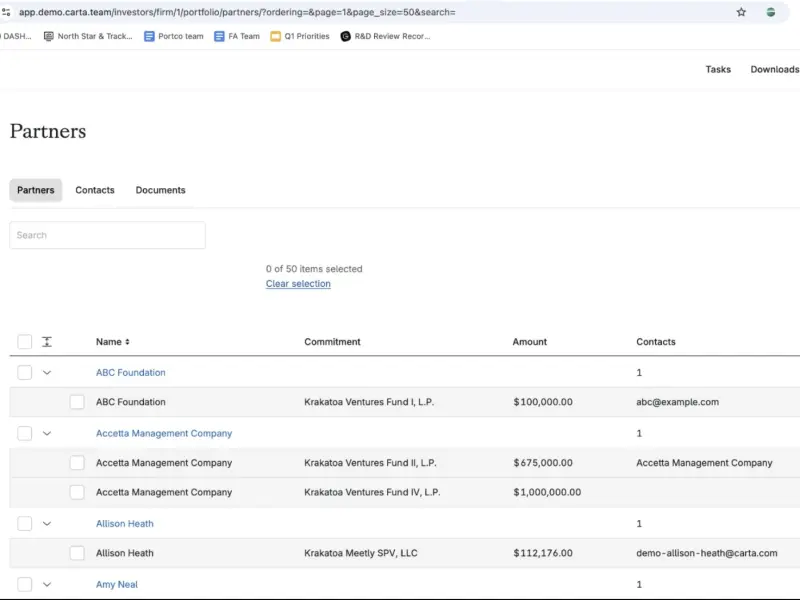Select the Allison Heath parent row checkbox
This screenshot has width=800, height=600.
pyautogui.click(x=24, y=523)
